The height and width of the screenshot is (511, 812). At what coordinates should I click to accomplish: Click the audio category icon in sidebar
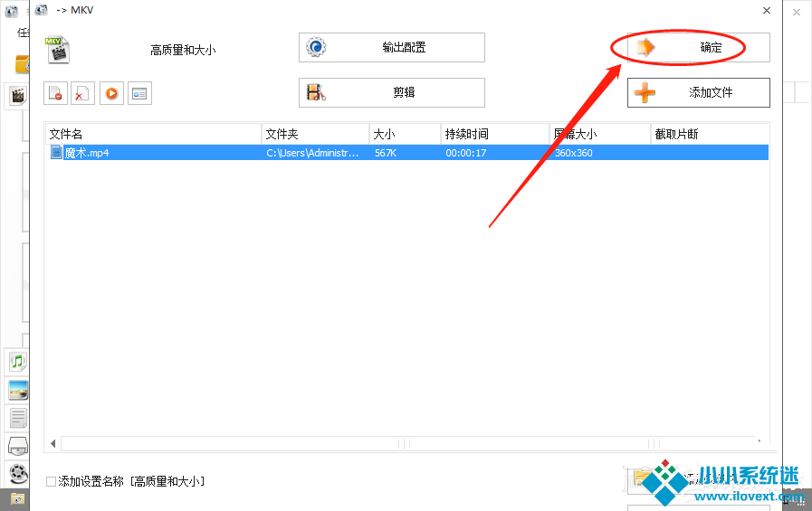coord(17,362)
